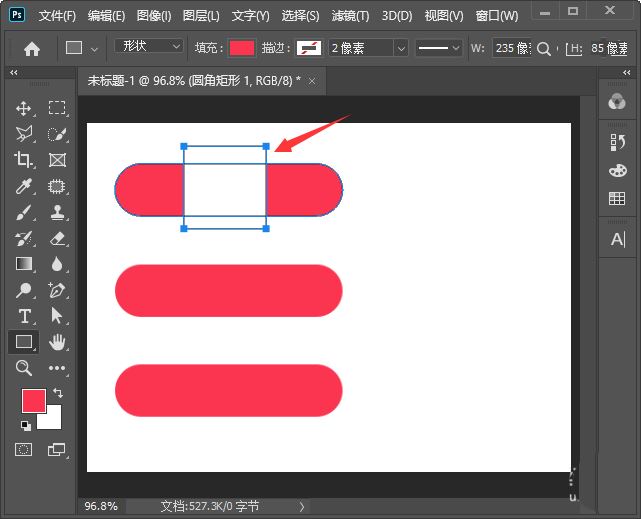Collapse the left toolbox panel arrows
This screenshot has width=641, height=519.
click(13, 72)
